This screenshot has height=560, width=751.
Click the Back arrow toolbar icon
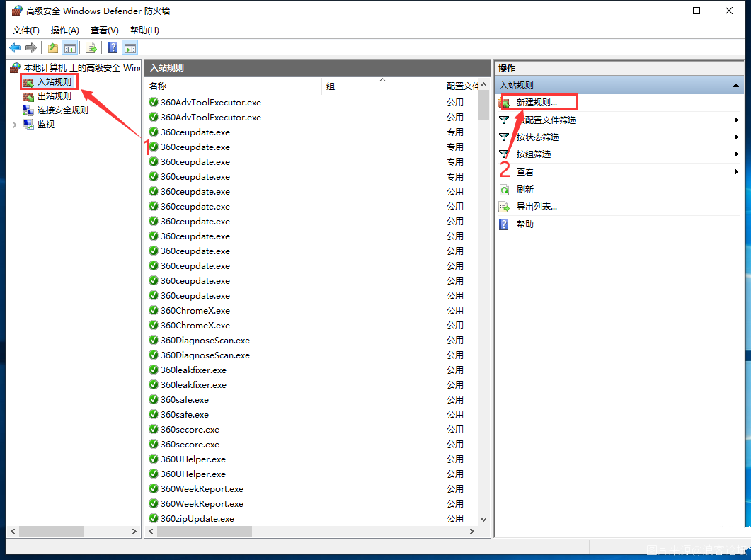15,48
